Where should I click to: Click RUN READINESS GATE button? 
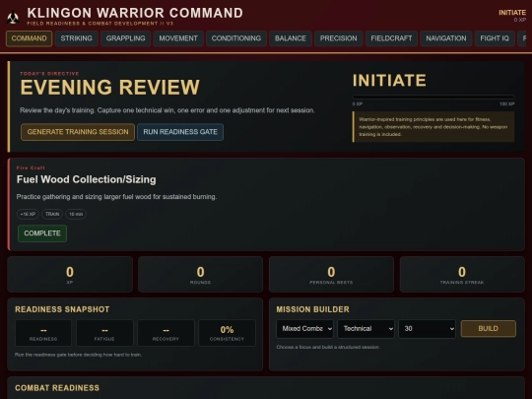pos(180,132)
